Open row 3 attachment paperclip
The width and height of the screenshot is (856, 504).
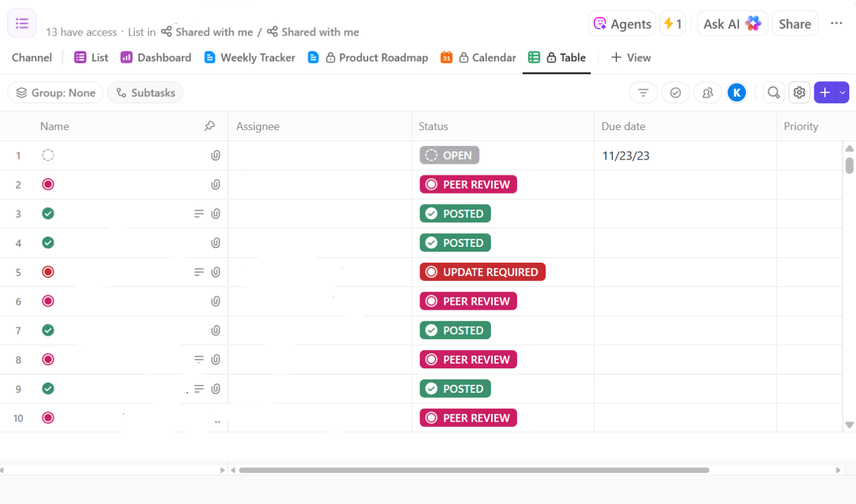216,214
